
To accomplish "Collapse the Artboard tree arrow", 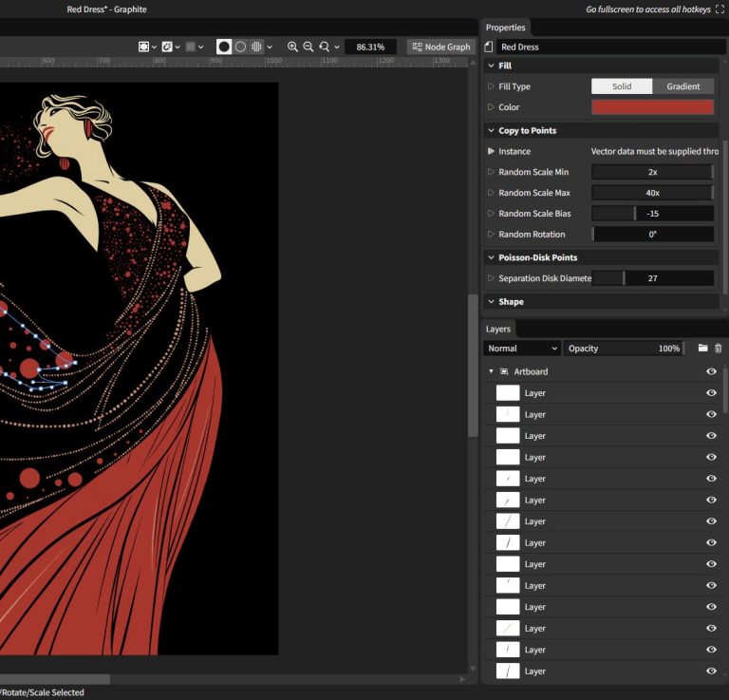I will point(491,371).
